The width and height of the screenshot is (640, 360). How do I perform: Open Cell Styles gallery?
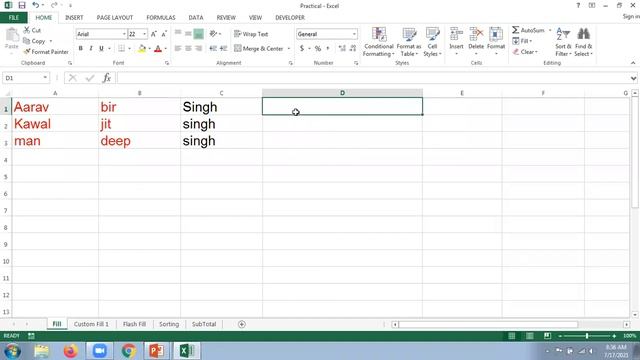click(432, 42)
